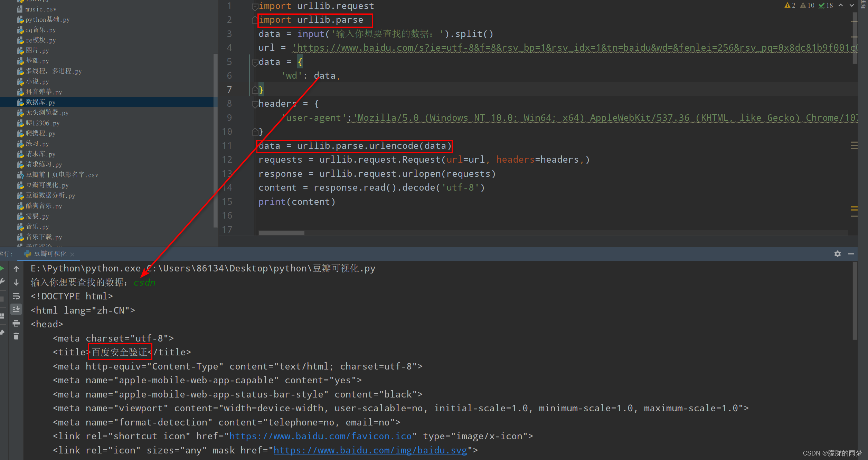
Task: Click fold marker beside import urllib.parse
Action: click(x=255, y=20)
